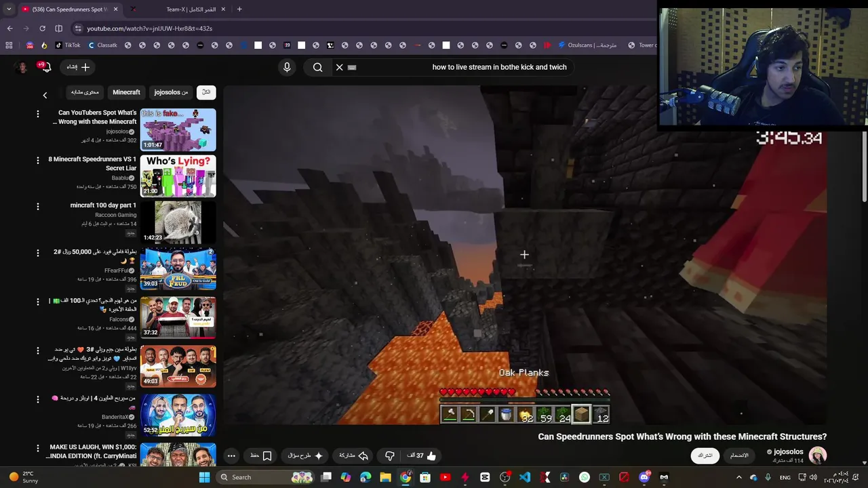Screen dimensions: 868x488
Task: Select the 'الكل' filter chip
Action: (x=206, y=92)
